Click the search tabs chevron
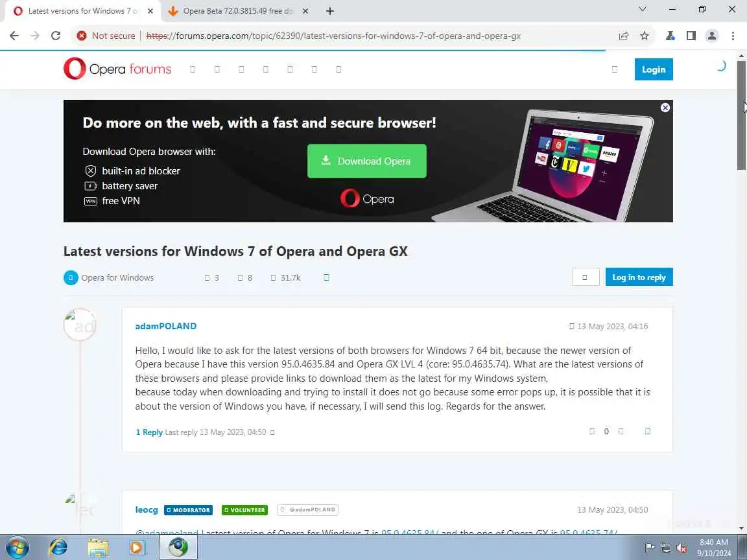Screen dimensions: 747x560 coord(642,9)
